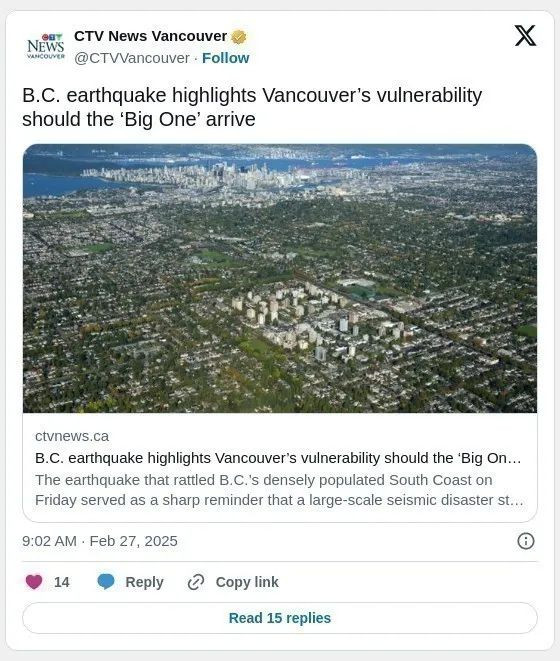This screenshot has height=661, width=560.
Task: Click the chain link copy icon
Action: click(x=196, y=582)
